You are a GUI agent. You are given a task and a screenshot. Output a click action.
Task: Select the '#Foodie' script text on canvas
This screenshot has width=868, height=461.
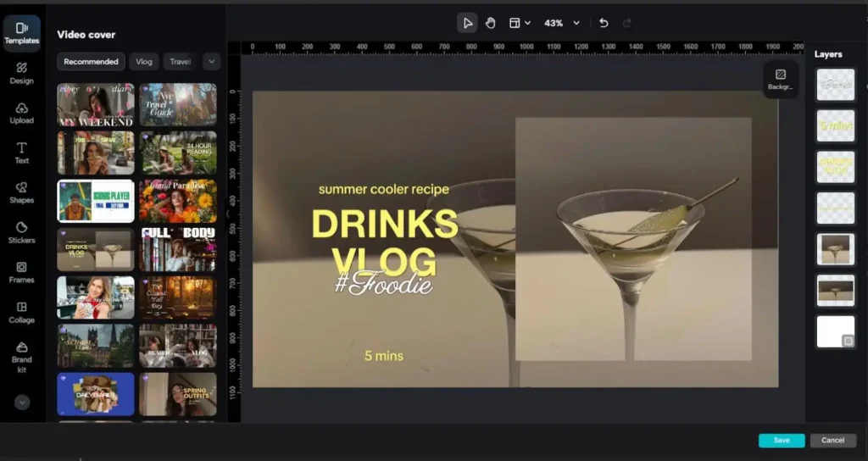384,282
